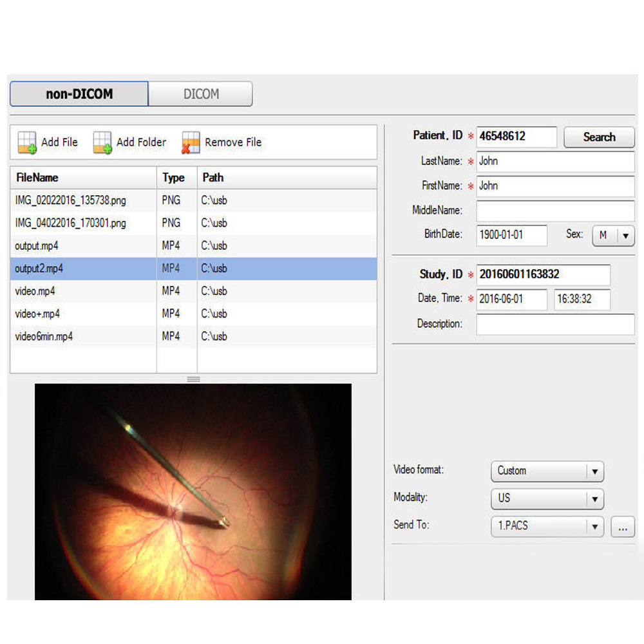Sort by the FileName column header
The width and height of the screenshot is (644, 644).
83,178
